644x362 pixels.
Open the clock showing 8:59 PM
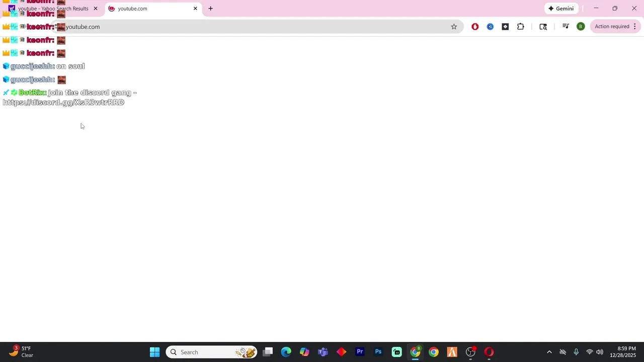point(623,352)
